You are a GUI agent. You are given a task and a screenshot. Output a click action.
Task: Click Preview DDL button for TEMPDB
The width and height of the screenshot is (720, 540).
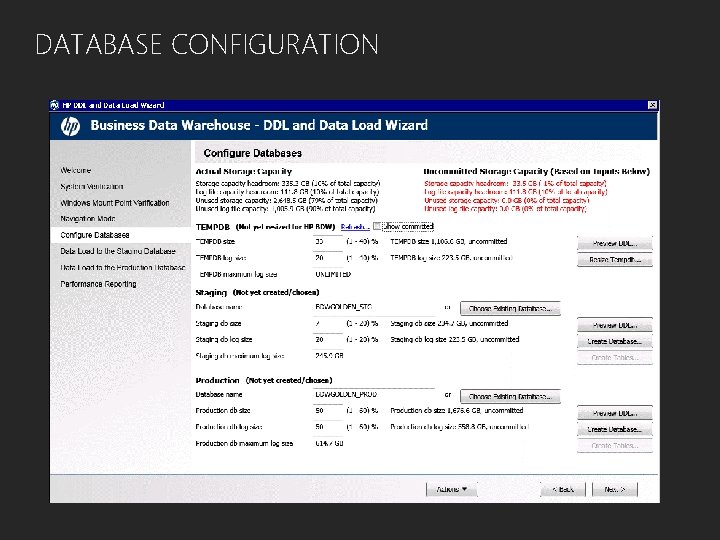click(614, 243)
